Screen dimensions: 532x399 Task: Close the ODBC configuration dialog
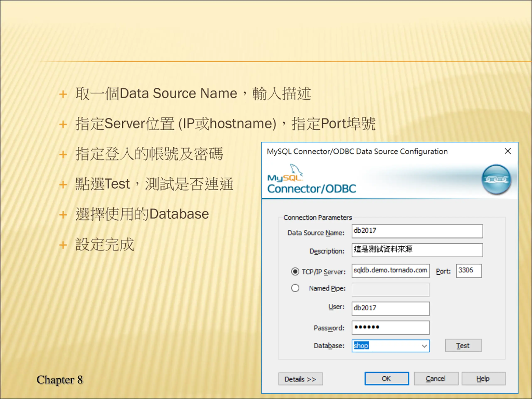click(x=507, y=151)
